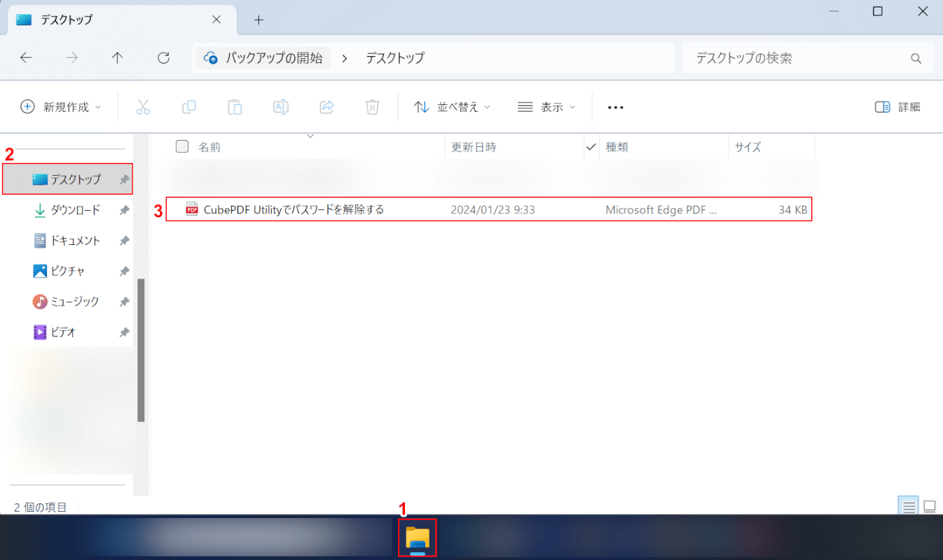Go forward with the right arrow

71,58
